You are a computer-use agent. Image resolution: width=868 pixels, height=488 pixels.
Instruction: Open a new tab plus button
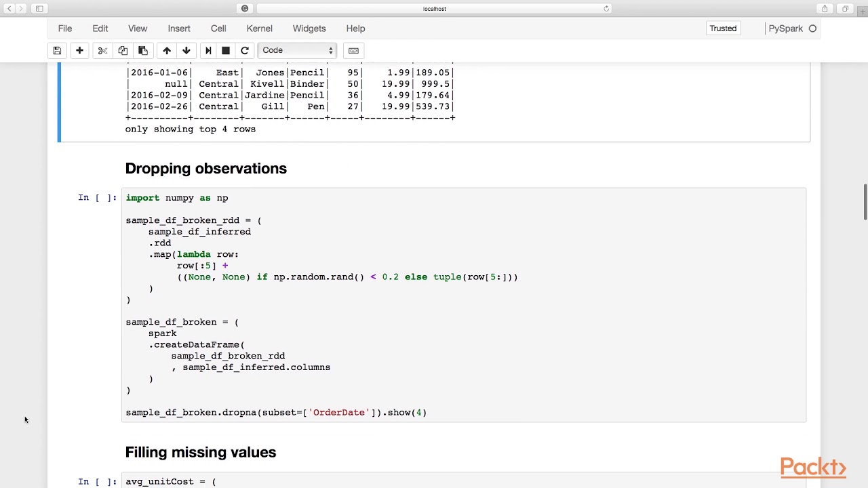click(x=863, y=12)
